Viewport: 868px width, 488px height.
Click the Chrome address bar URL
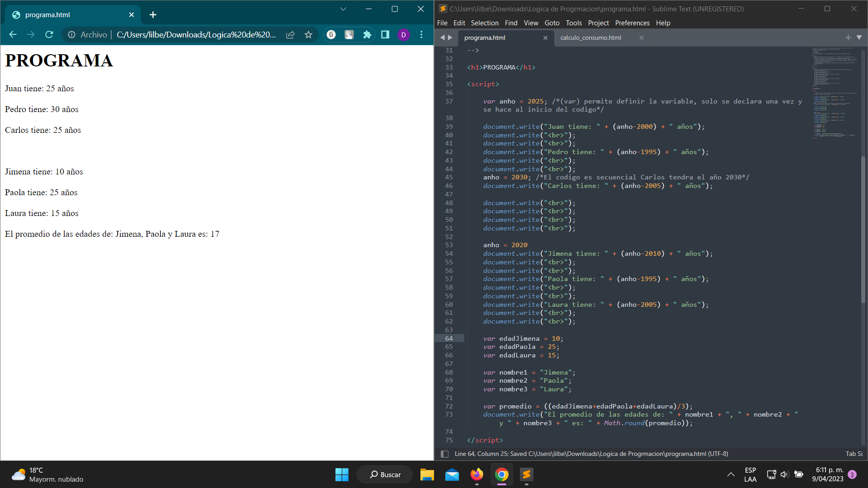pyautogui.click(x=196, y=35)
